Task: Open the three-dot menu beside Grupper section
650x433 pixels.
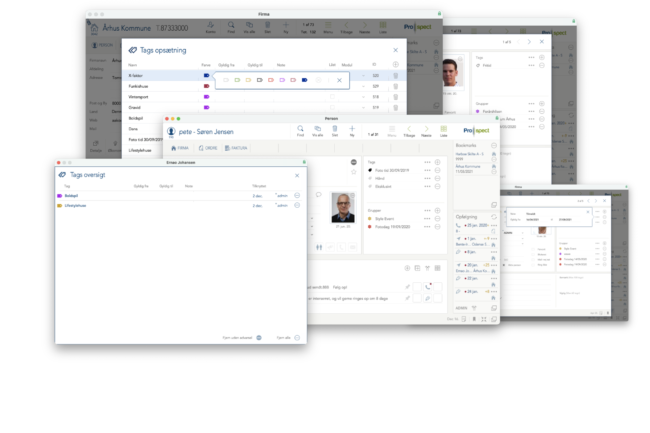Action: [427, 210]
